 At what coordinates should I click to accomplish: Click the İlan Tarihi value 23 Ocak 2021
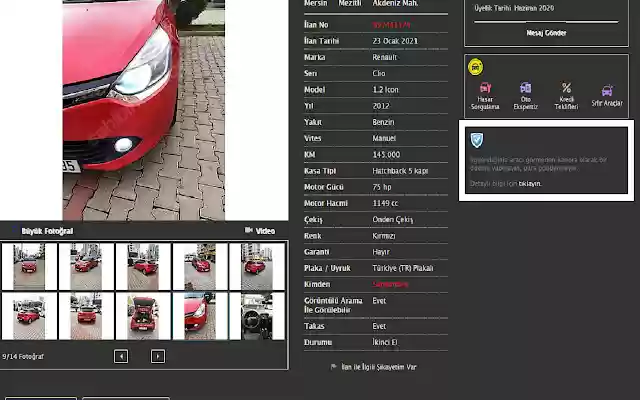tap(395, 41)
